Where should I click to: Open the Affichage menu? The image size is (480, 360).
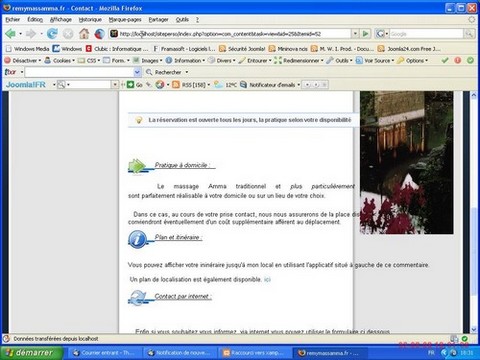pyautogui.click(x=61, y=20)
